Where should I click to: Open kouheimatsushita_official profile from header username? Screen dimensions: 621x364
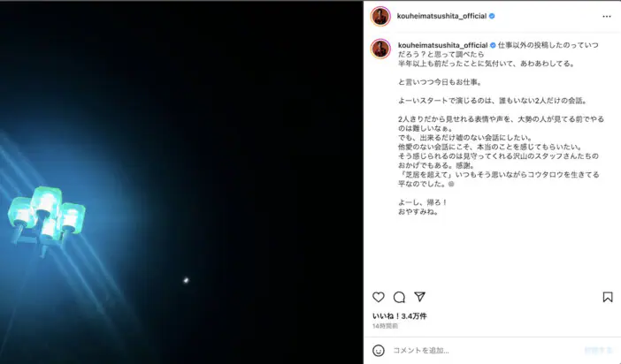click(441, 16)
